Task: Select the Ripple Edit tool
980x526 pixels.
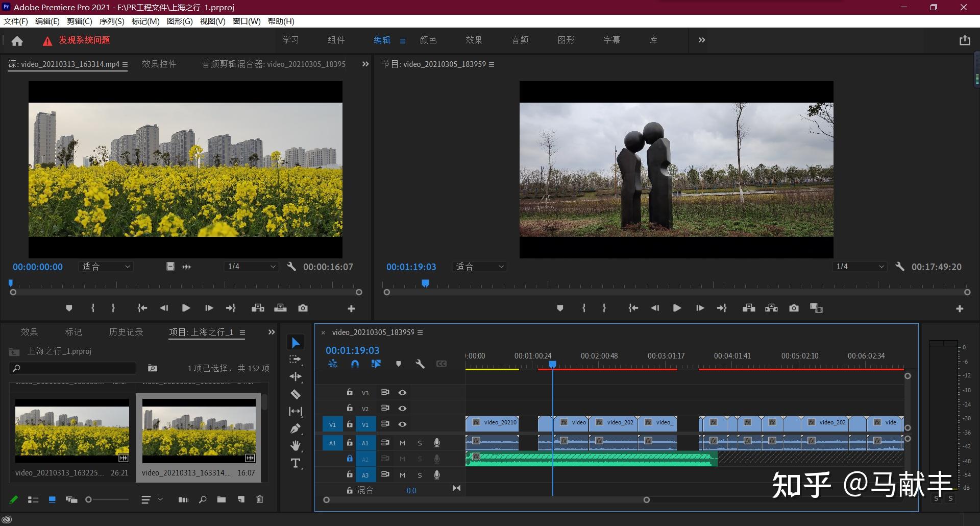Action: [296, 377]
